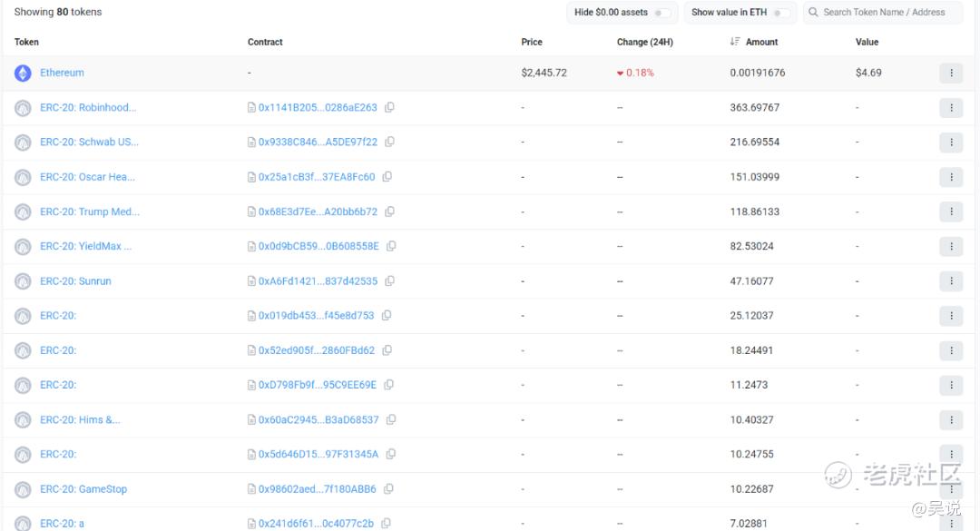This screenshot has width=980, height=531.
Task: Open more options for YieldMax row
Action: coord(951,246)
